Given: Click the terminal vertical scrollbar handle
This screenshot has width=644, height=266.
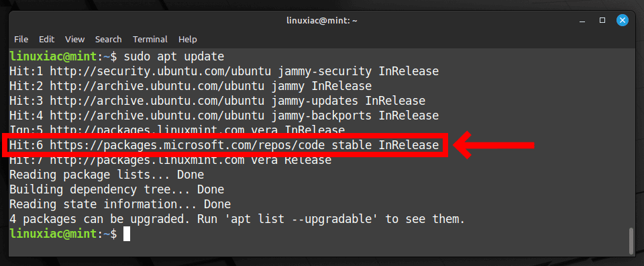Looking at the screenshot, I should click(x=631, y=241).
